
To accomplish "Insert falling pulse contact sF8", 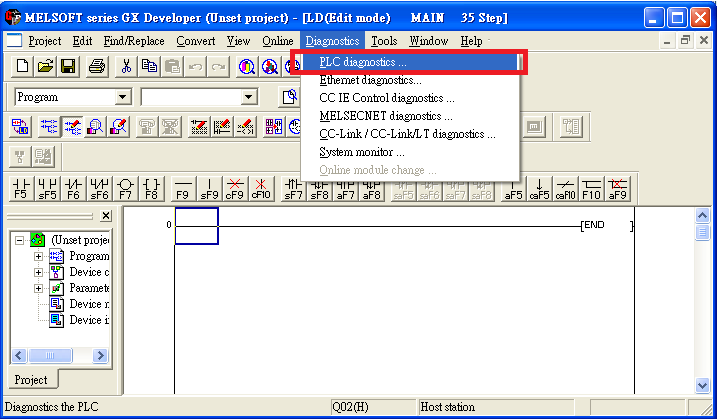I will click(319, 189).
